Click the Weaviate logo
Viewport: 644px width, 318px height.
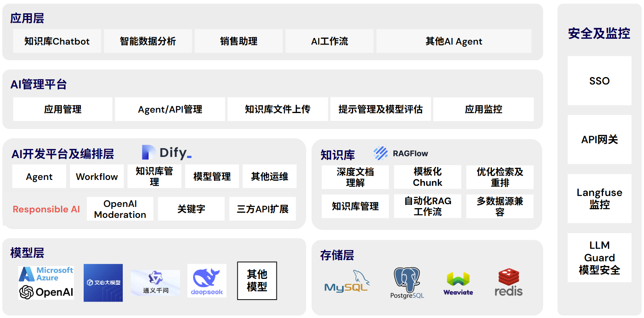[x=458, y=283]
